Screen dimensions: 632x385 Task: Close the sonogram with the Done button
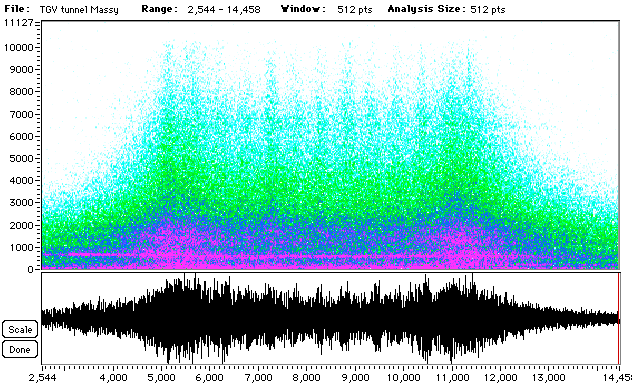pyautogui.click(x=20, y=350)
